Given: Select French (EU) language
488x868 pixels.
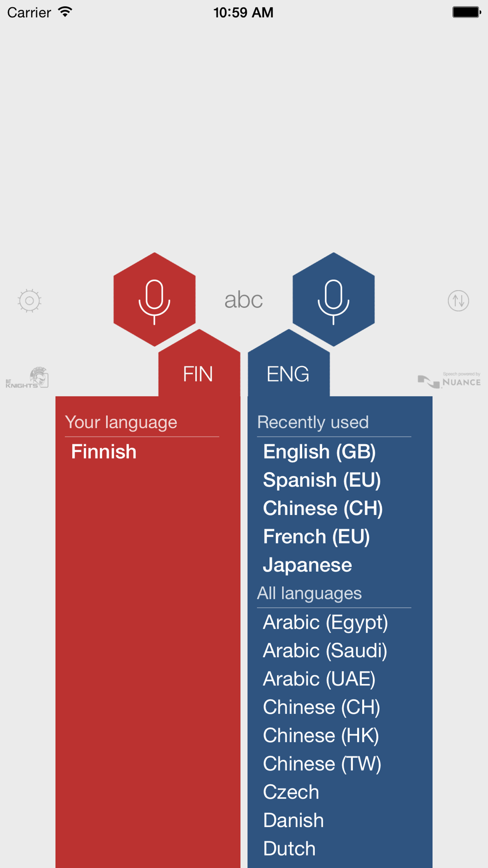Looking at the screenshot, I should coord(316,537).
